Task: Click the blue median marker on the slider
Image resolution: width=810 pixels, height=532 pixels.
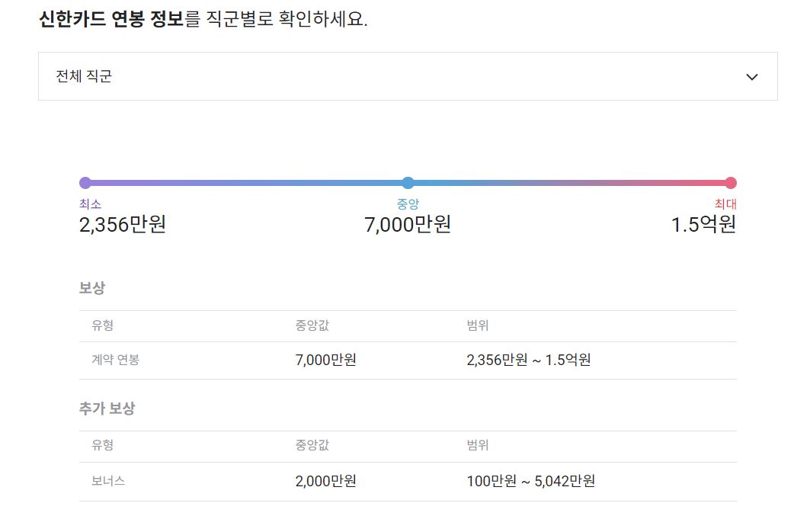Action: (x=408, y=182)
